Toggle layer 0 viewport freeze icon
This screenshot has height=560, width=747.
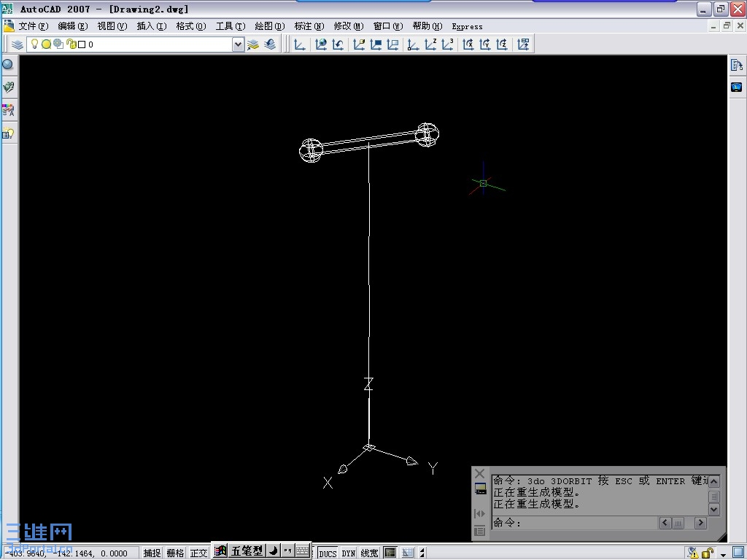(x=58, y=44)
